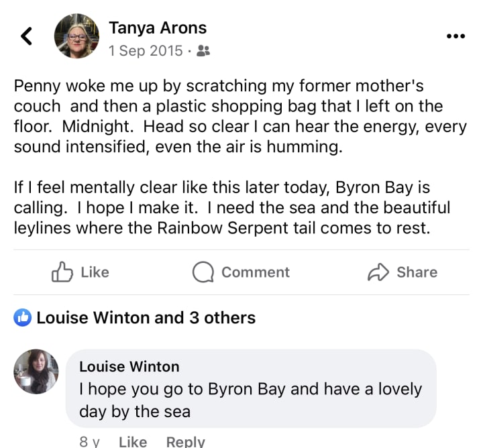Tap the Share arrow icon
This screenshot has height=448, width=483.
coord(379,272)
